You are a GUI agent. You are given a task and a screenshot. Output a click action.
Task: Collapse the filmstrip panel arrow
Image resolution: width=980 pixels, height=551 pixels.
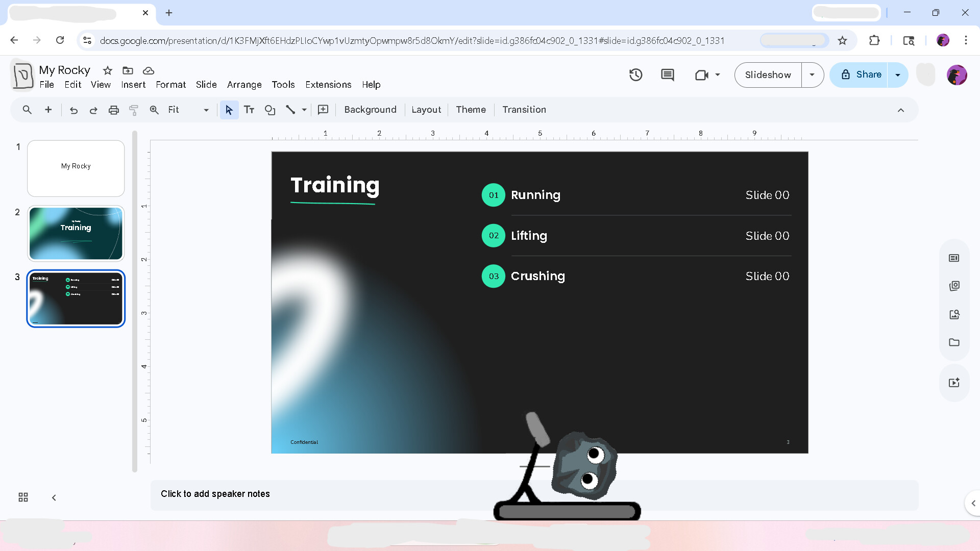tap(54, 497)
